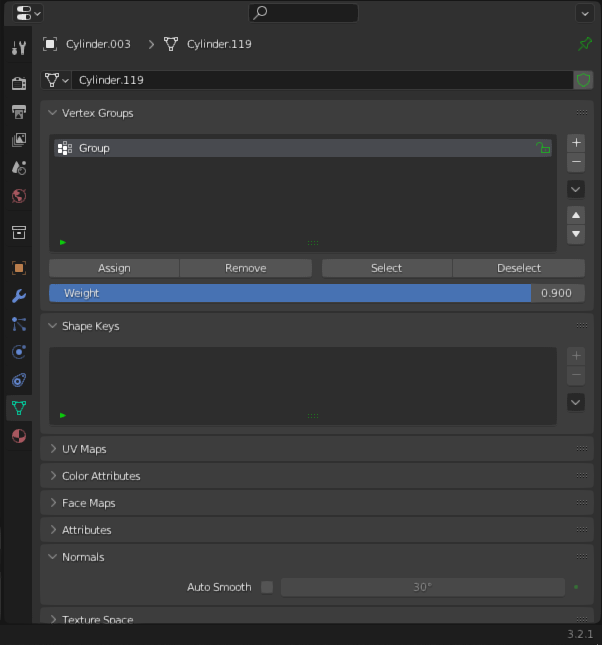Expand the Texture Space panel
602x645 pixels.
pyautogui.click(x=53, y=619)
